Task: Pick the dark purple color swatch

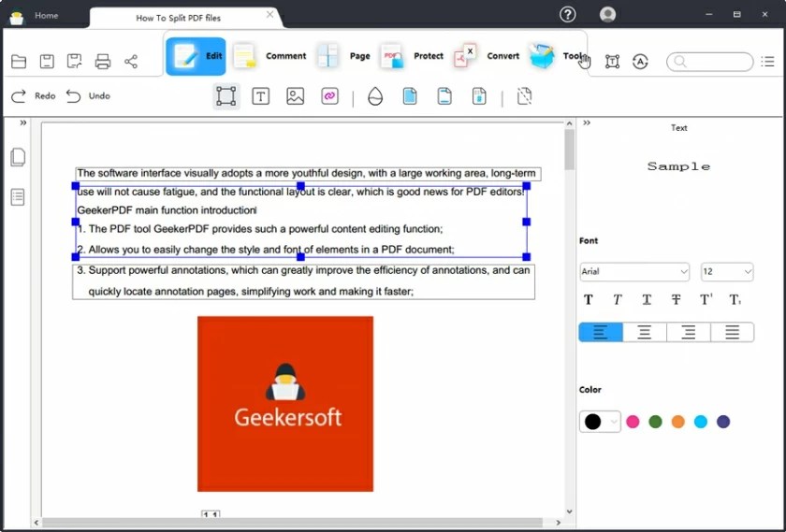Action: [722, 422]
